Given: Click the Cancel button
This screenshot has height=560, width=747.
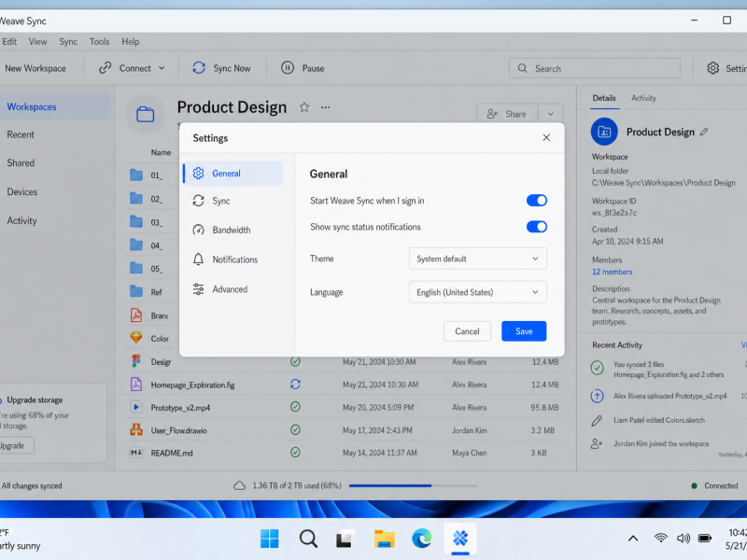Looking at the screenshot, I should click(467, 331).
